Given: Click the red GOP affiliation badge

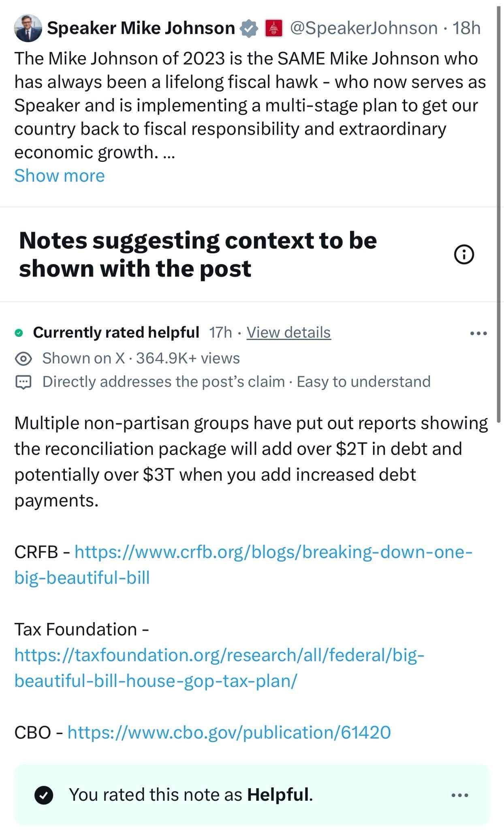Looking at the screenshot, I should pos(273,29).
